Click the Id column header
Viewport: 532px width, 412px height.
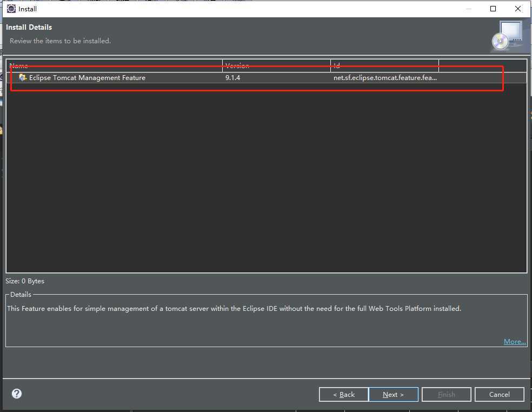point(385,65)
